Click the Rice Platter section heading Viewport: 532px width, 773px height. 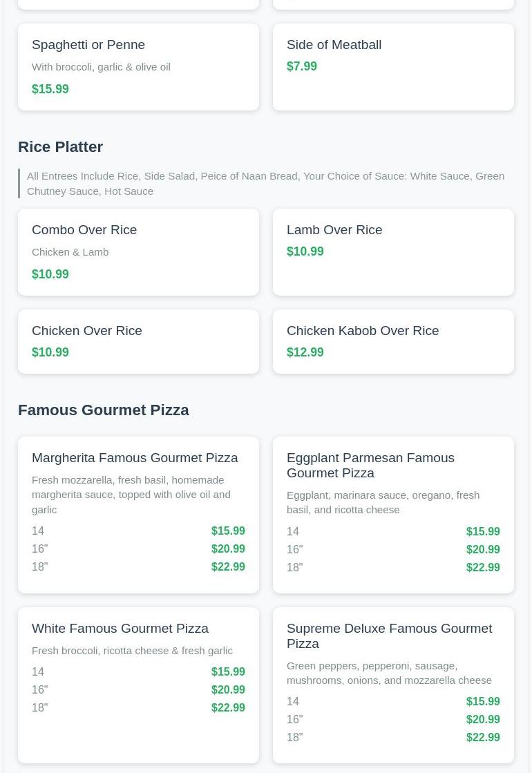click(60, 147)
